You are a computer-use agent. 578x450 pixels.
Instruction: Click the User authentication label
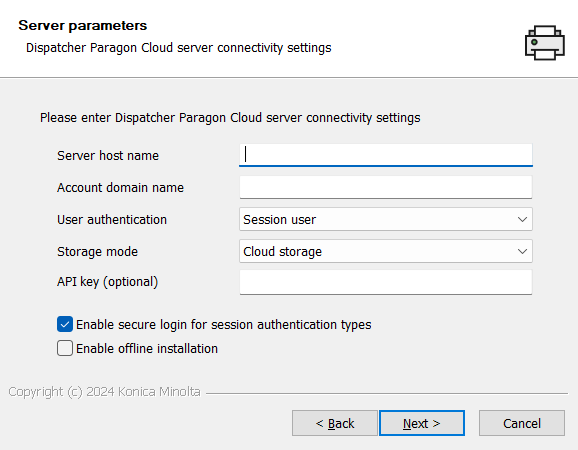[112, 220]
